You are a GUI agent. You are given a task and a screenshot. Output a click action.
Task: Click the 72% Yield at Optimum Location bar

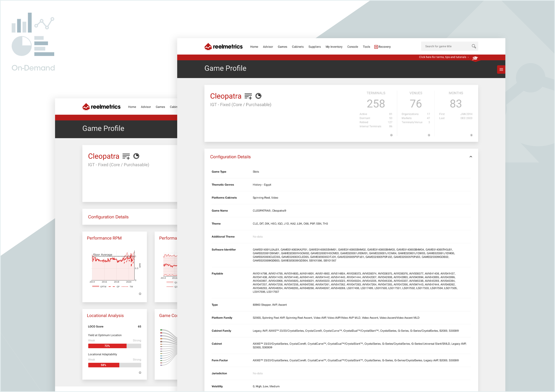[x=115, y=346]
